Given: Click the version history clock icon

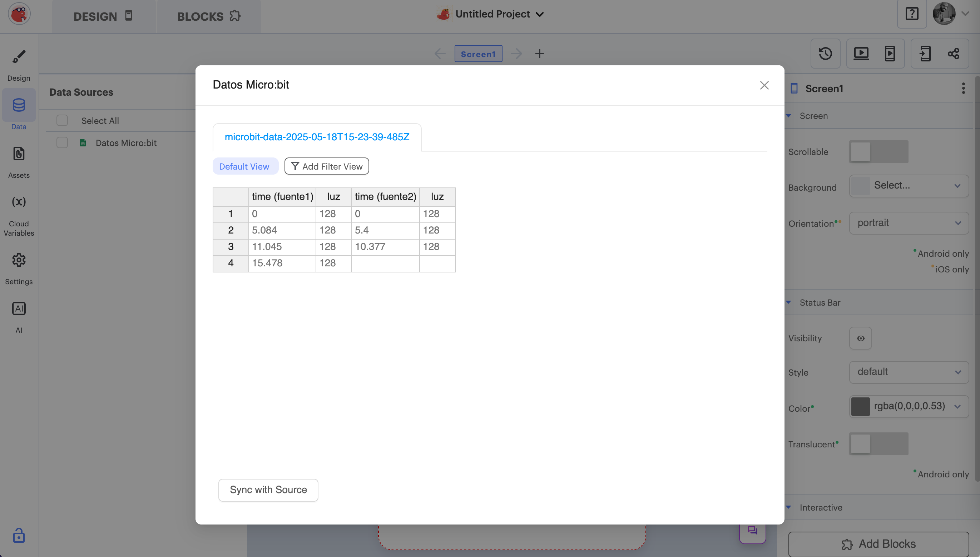Looking at the screenshot, I should (x=825, y=54).
